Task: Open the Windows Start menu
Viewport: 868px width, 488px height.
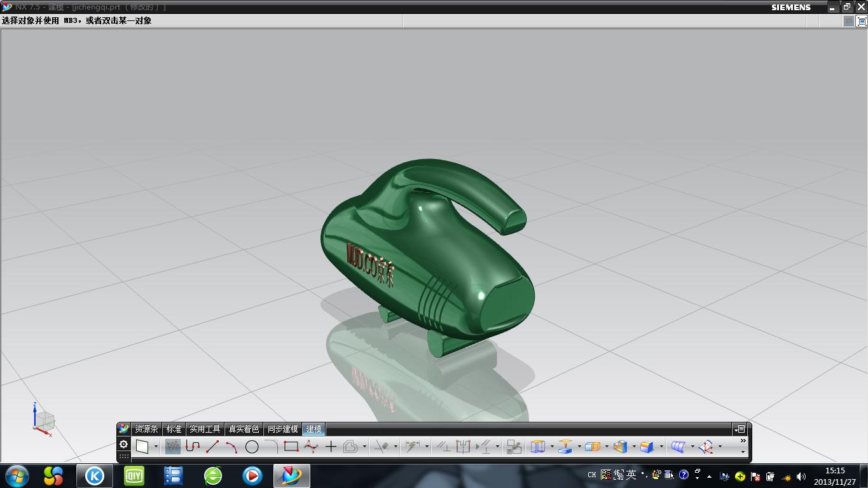Action: coord(17,475)
